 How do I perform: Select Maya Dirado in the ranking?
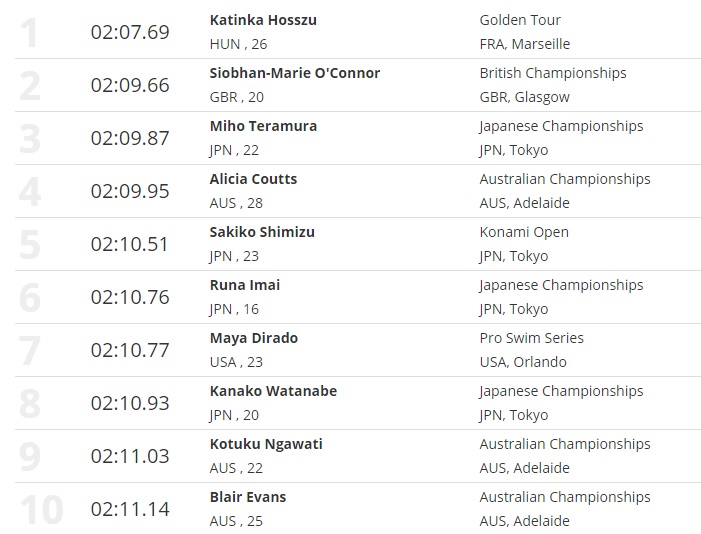coord(254,338)
